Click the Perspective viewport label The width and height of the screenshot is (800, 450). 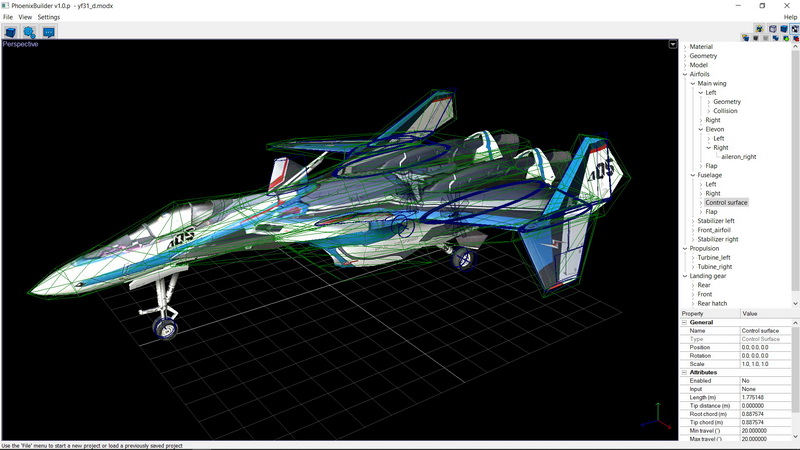tap(20, 44)
